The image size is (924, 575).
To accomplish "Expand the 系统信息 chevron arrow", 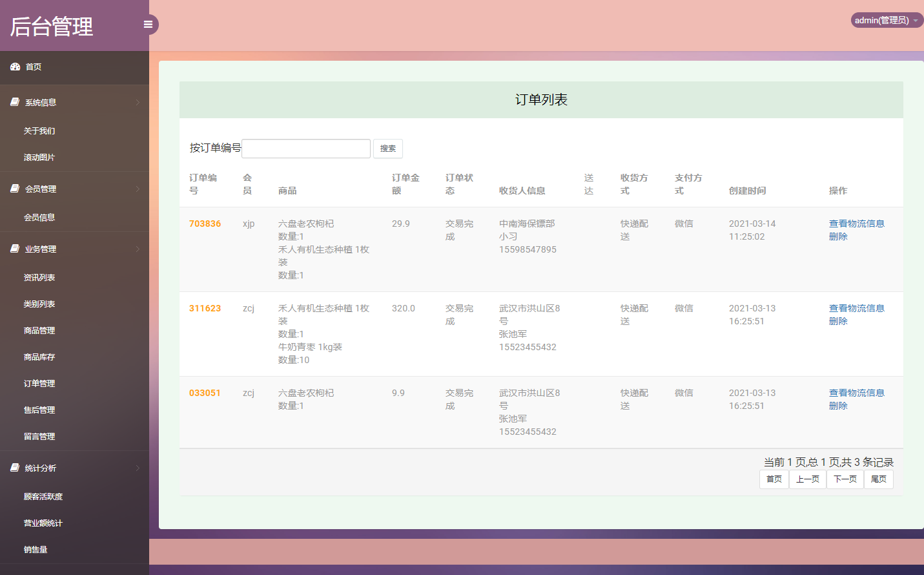I will 138,102.
